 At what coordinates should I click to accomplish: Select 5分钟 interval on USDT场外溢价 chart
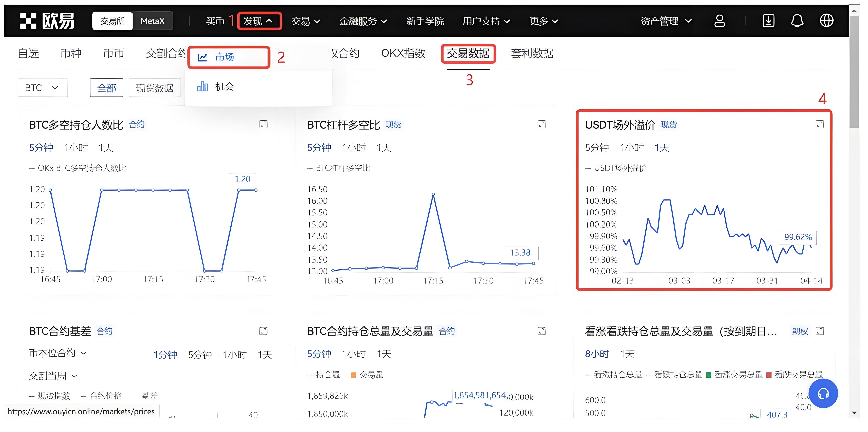pyautogui.click(x=598, y=147)
